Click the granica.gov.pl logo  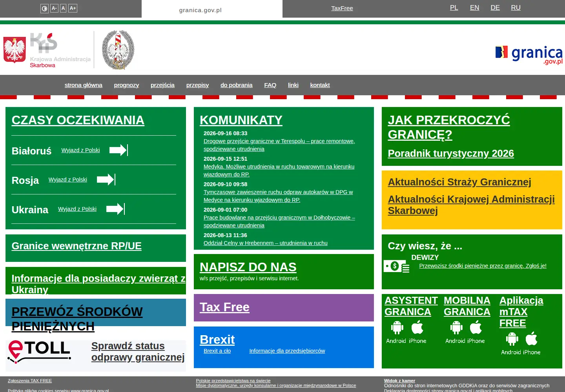point(529,55)
